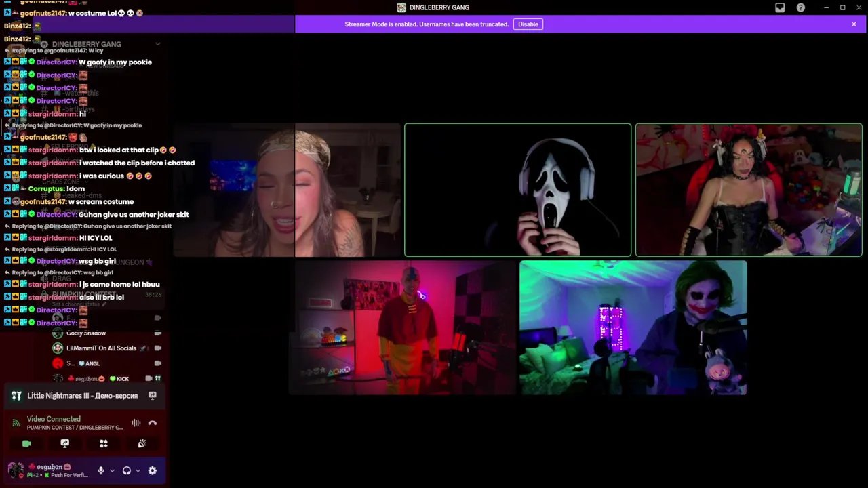Disconnect from the voice channel
Viewport: 868px width, 488px height.
[x=153, y=423]
